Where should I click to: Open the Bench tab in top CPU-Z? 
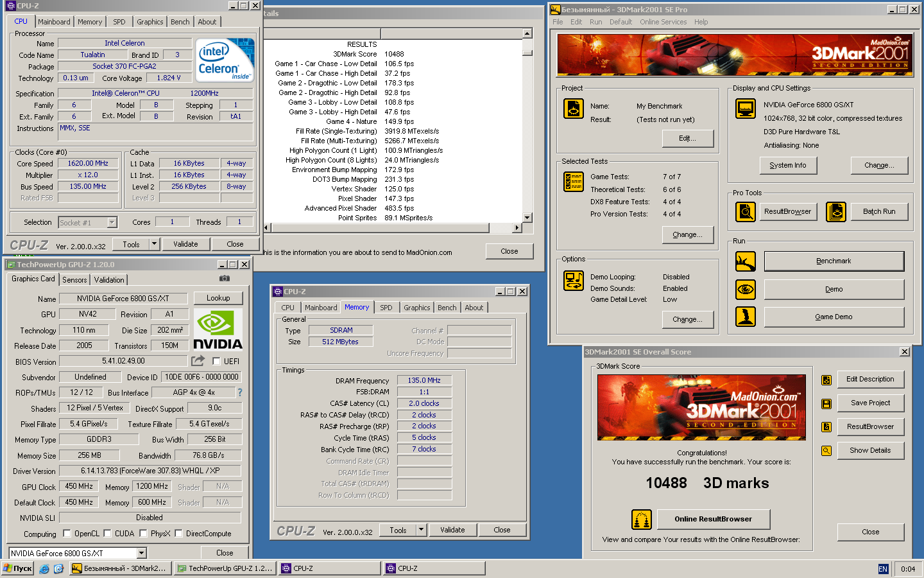tap(180, 22)
